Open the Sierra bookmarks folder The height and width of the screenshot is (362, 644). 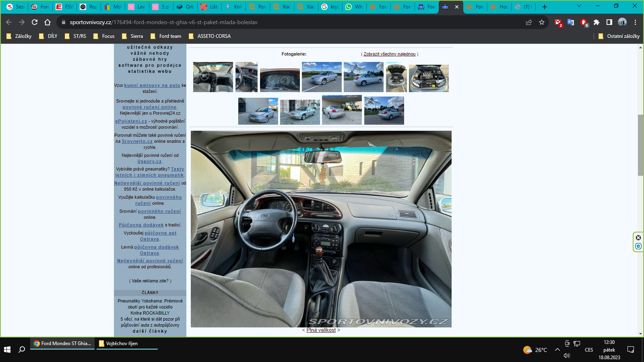[x=132, y=36]
